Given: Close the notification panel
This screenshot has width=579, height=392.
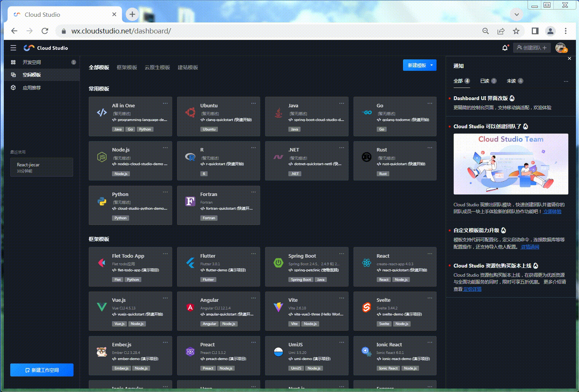Looking at the screenshot, I should coord(569,59).
